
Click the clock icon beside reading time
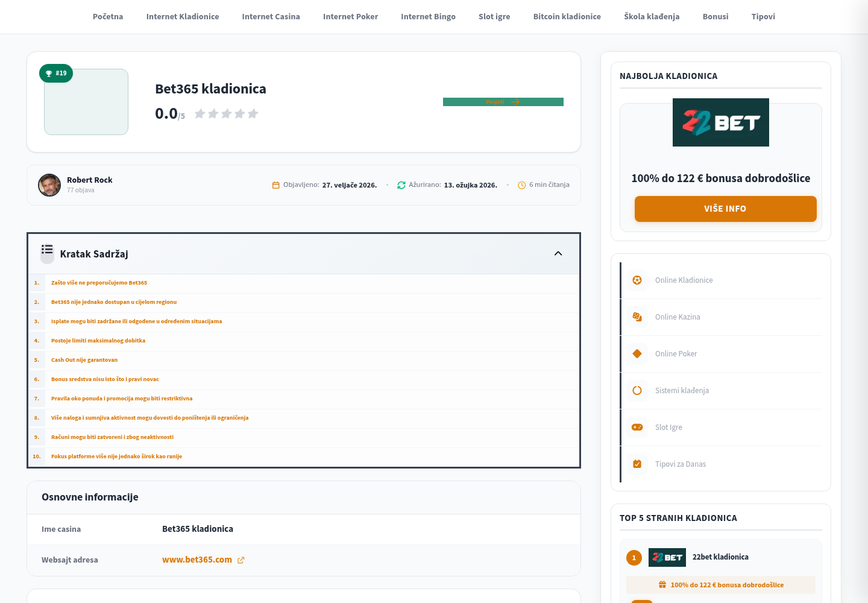point(522,185)
